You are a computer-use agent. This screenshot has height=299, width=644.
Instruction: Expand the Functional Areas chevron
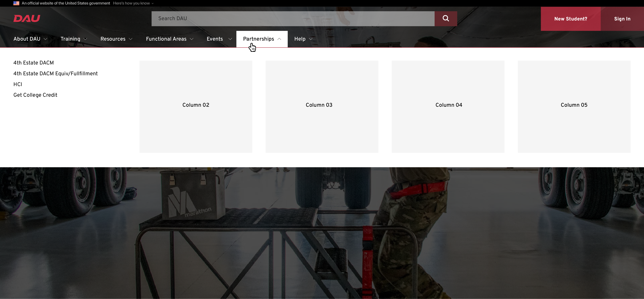[x=192, y=39]
